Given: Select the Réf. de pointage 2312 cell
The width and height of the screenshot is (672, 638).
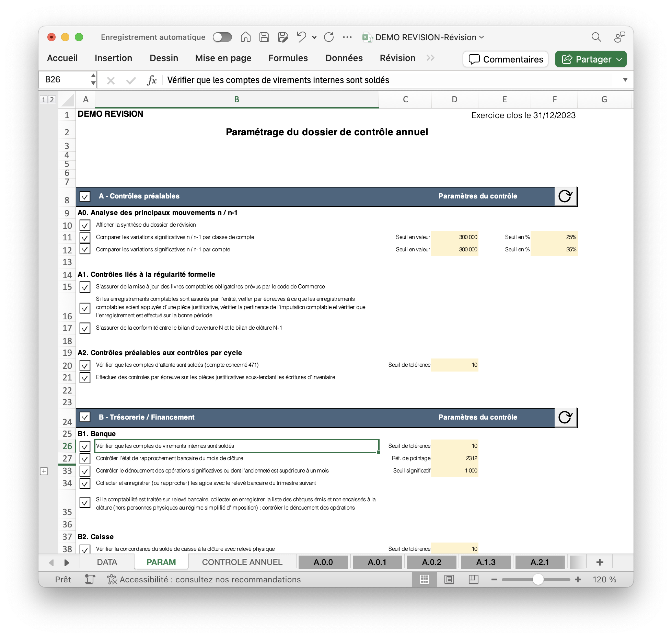Looking at the screenshot, I should click(455, 458).
